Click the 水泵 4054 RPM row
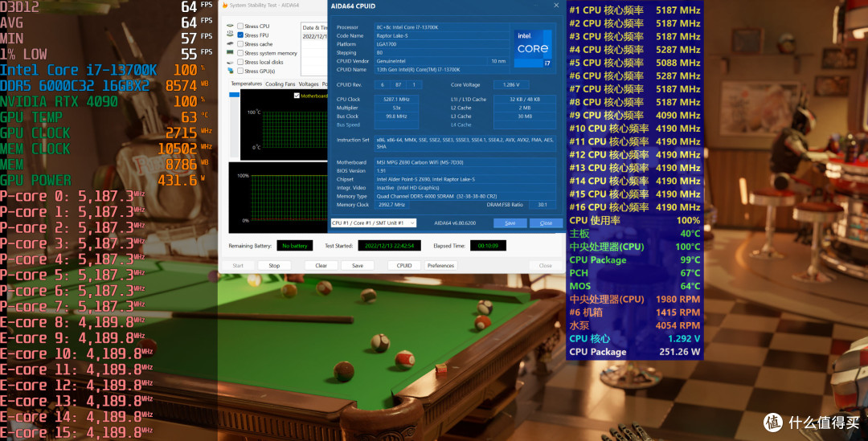Image resolution: width=868 pixels, height=441 pixels. (634, 325)
